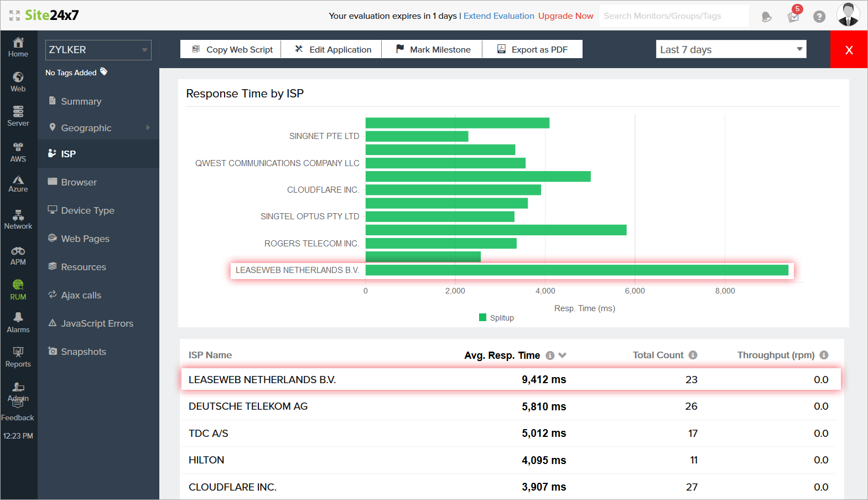Click the info icon next to Total Count

(x=693, y=355)
